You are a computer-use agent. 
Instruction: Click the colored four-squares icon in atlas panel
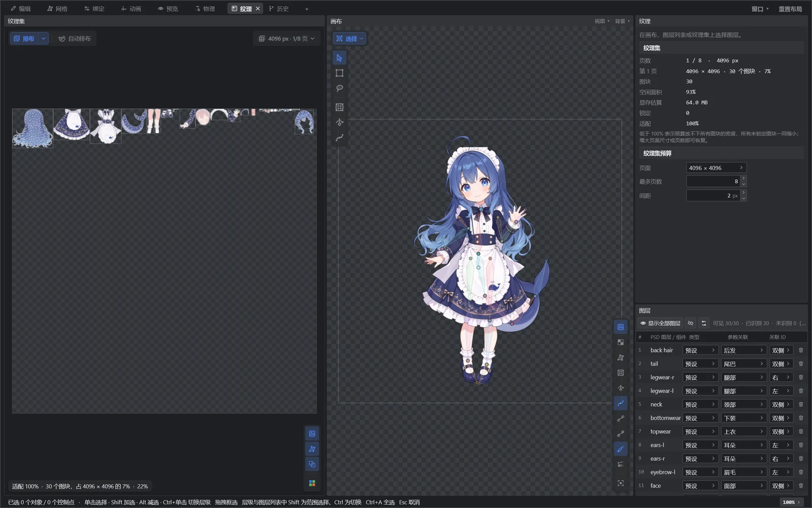(x=312, y=483)
